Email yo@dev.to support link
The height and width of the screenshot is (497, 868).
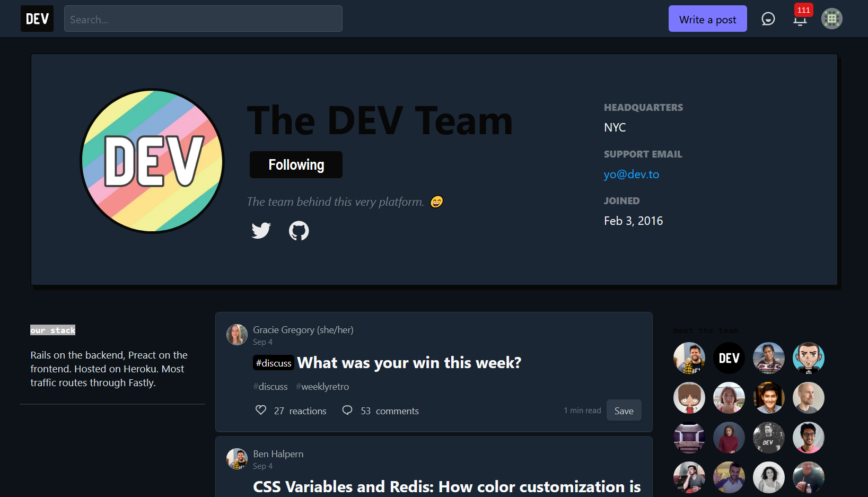632,174
